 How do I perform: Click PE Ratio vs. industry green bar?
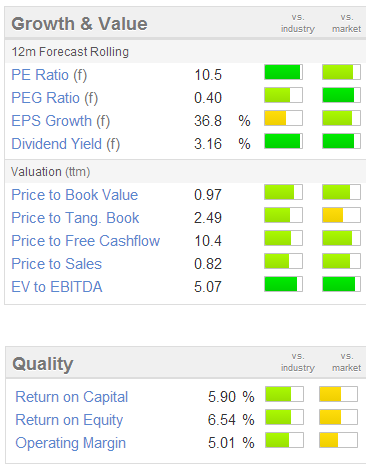(283, 72)
